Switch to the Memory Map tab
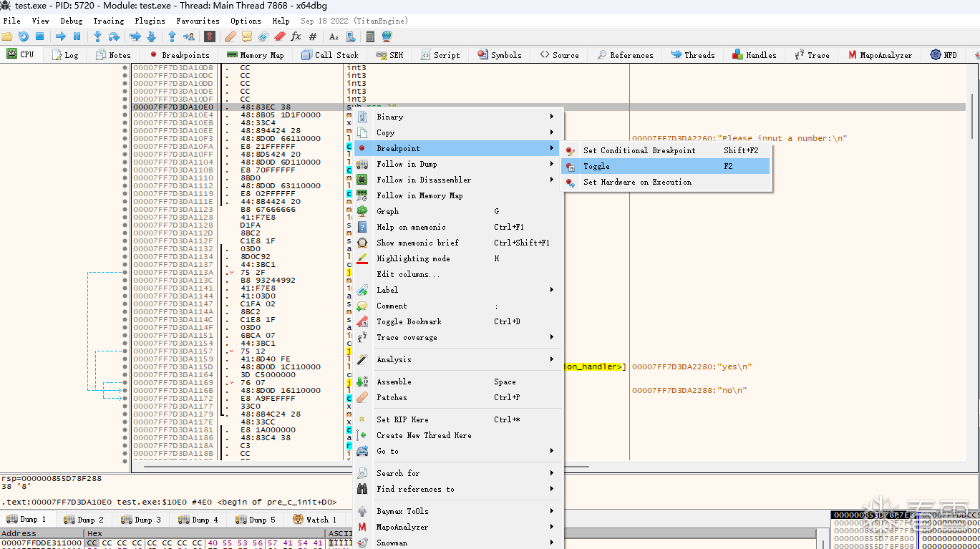The width and height of the screenshot is (980, 549). [x=255, y=55]
